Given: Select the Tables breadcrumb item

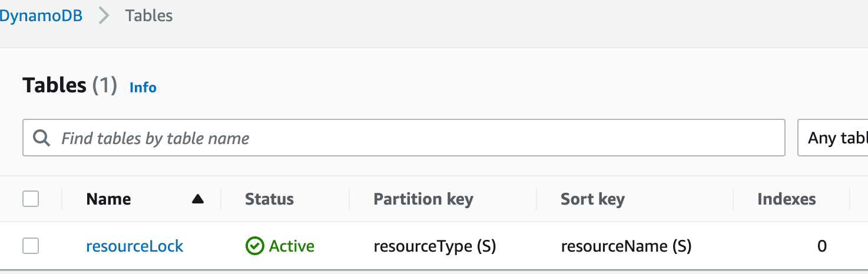Looking at the screenshot, I should coord(149,16).
